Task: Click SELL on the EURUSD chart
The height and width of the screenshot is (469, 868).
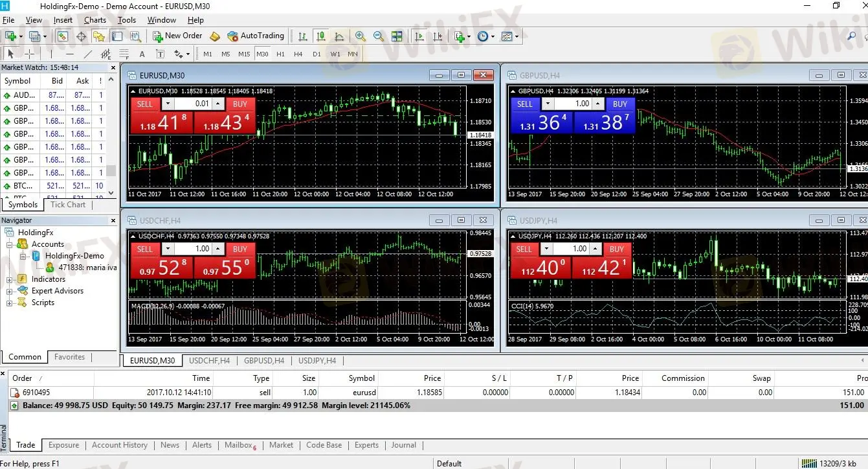Action: coord(145,104)
